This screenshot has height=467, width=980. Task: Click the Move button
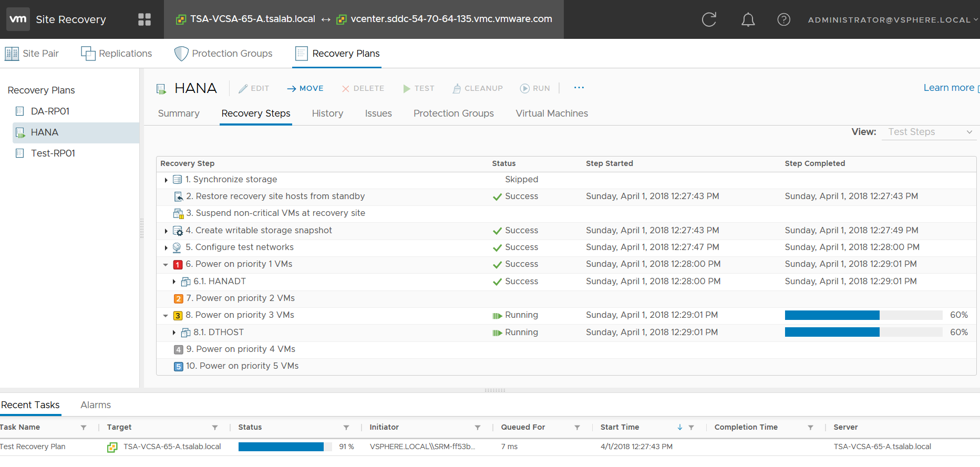coord(305,88)
